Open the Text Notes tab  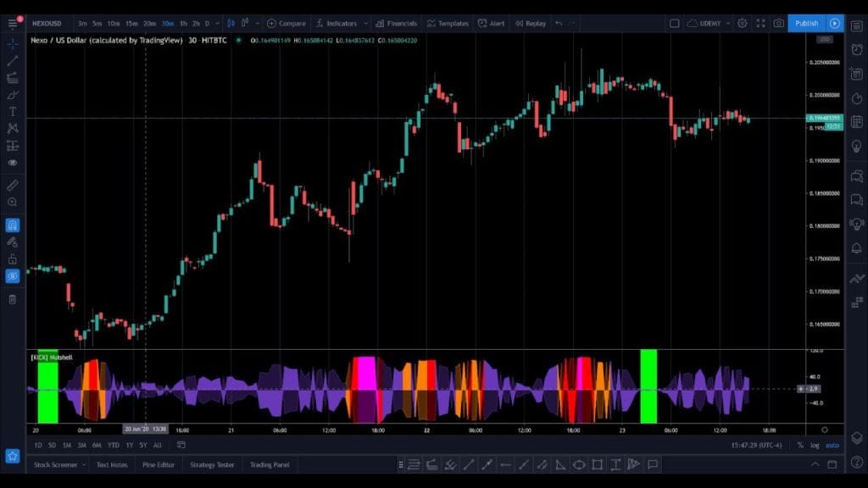pos(112,465)
